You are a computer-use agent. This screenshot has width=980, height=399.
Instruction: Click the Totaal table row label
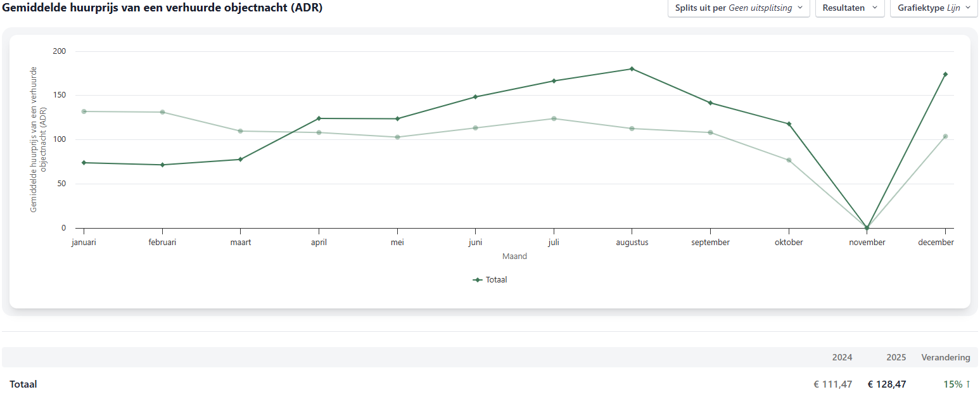(x=23, y=384)
